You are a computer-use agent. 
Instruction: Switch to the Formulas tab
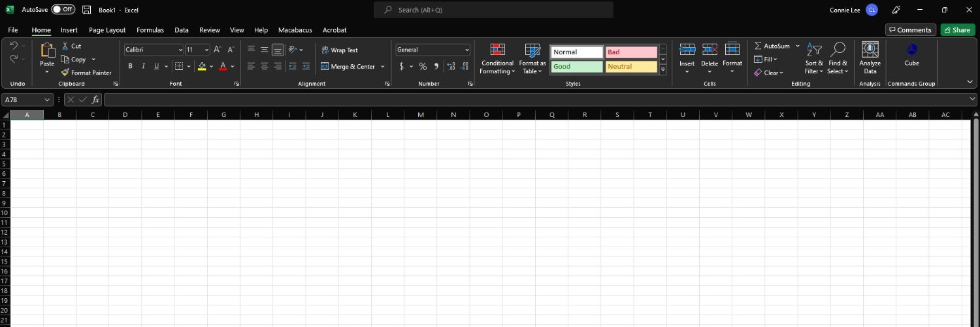pos(150,30)
